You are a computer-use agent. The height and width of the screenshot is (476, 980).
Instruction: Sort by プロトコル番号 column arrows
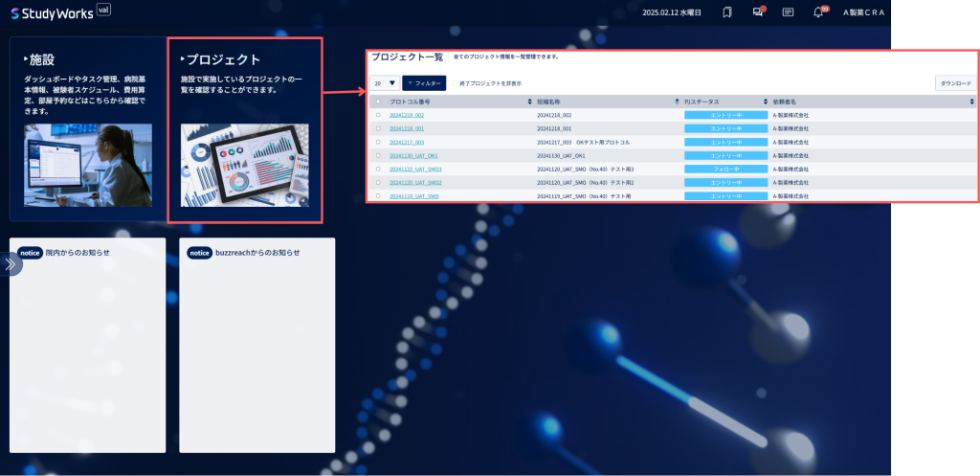tap(530, 102)
